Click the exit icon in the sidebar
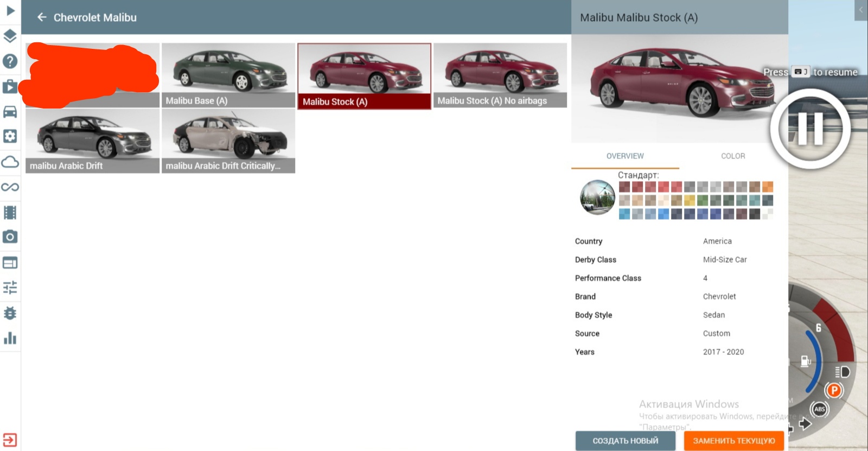 10,439
